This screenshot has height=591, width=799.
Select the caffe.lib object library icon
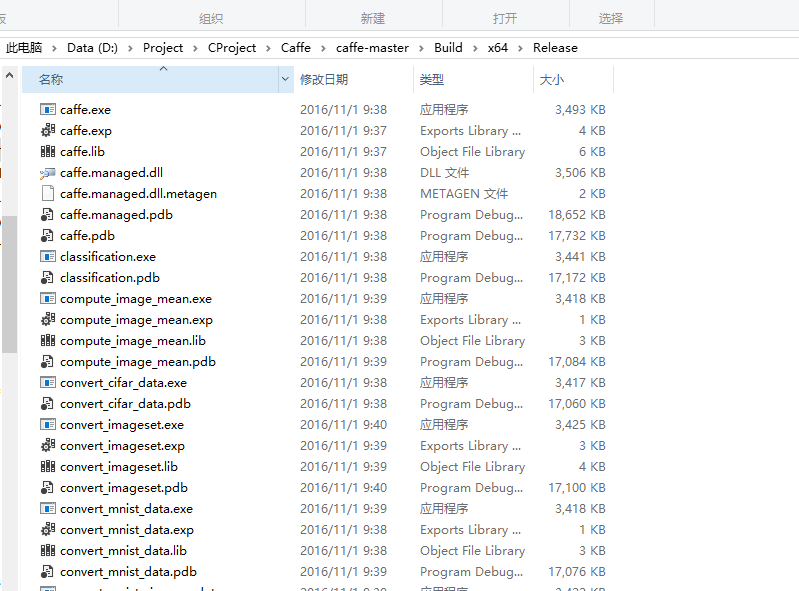coord(47,151)
